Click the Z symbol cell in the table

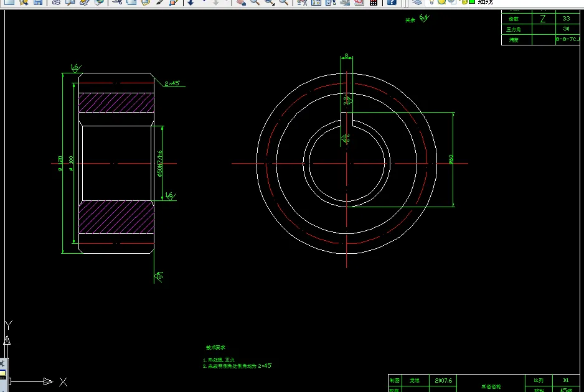coord(543,19)
